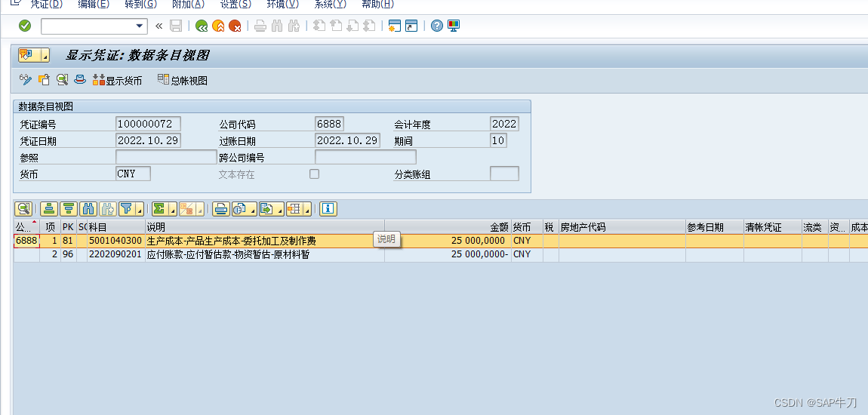Viewport: 868px width, 415px height.
Task: Click the 6888 company cell in first row
Action: pyautogui.click(x=26, y=241)
